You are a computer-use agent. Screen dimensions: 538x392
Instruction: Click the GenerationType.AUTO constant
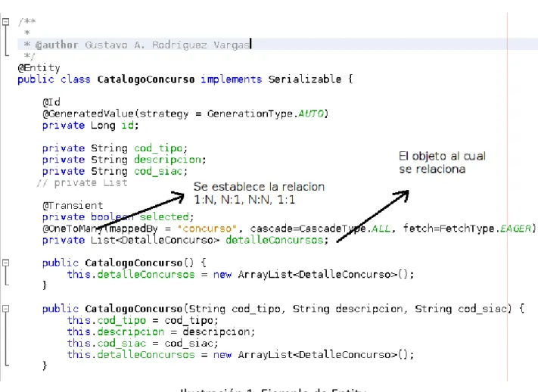[266, 114]
